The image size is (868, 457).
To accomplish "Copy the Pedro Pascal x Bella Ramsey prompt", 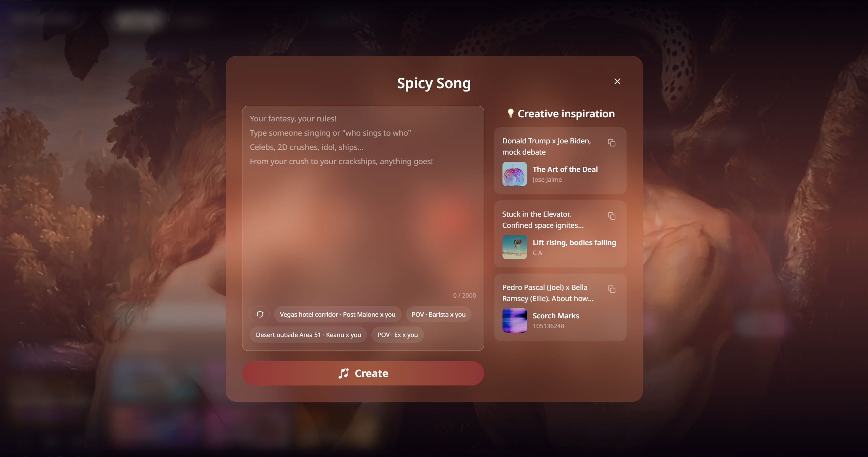I will tap(612, 289).
